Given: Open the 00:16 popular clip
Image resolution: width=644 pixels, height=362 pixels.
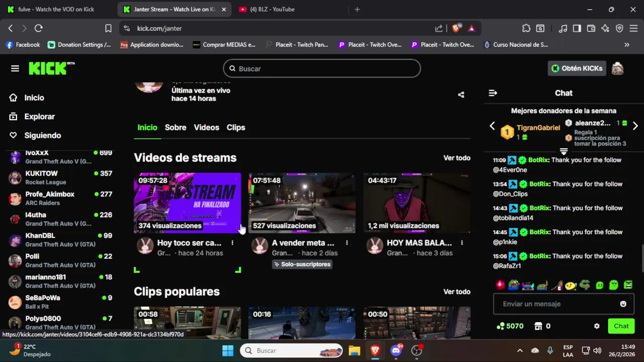Looking at the screenshot, I should pos(302,323).
